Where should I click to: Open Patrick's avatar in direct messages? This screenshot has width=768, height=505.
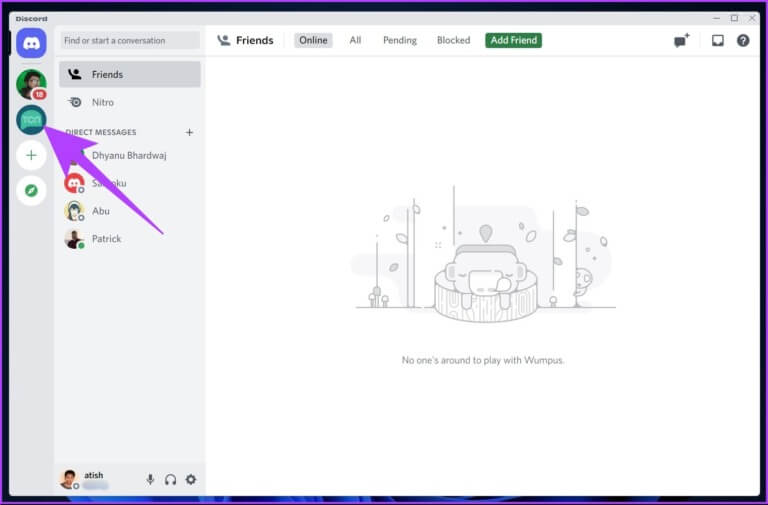click(x=74, y=239)
